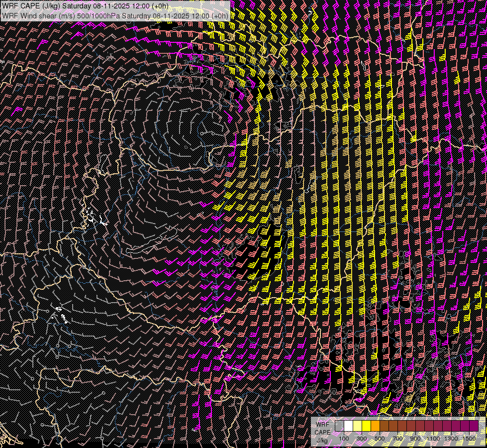487x448 pixels.
Task: Click the 100 tick label on legend
Action: (344, 439)
